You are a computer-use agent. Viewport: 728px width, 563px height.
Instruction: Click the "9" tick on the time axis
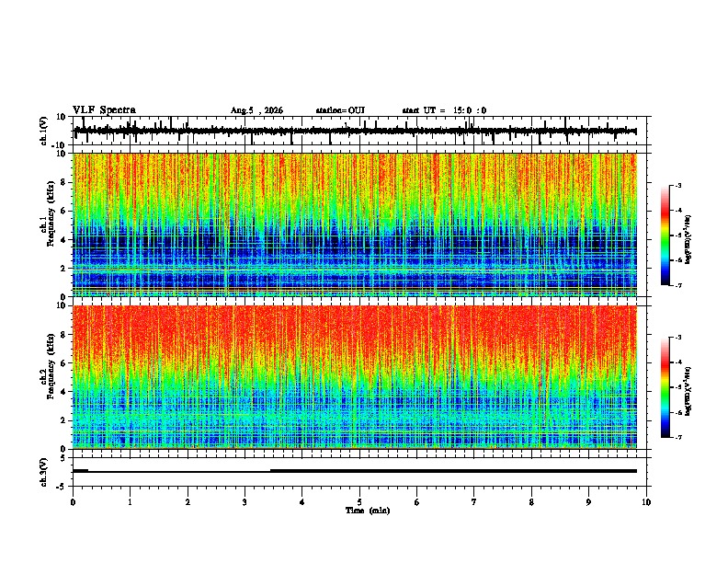588,502
